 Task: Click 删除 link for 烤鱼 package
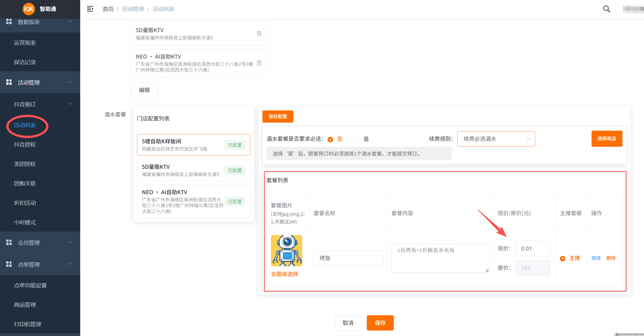click(x=611, y=258)
